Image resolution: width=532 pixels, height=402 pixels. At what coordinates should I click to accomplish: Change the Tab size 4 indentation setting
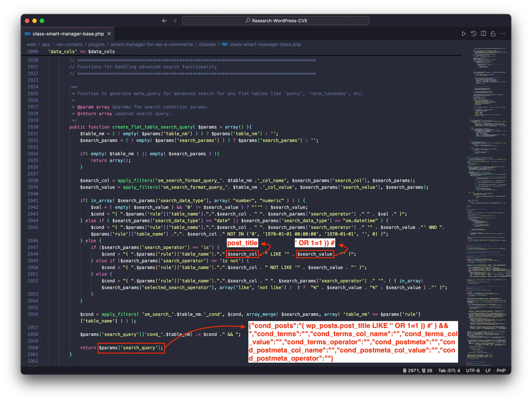449,371
